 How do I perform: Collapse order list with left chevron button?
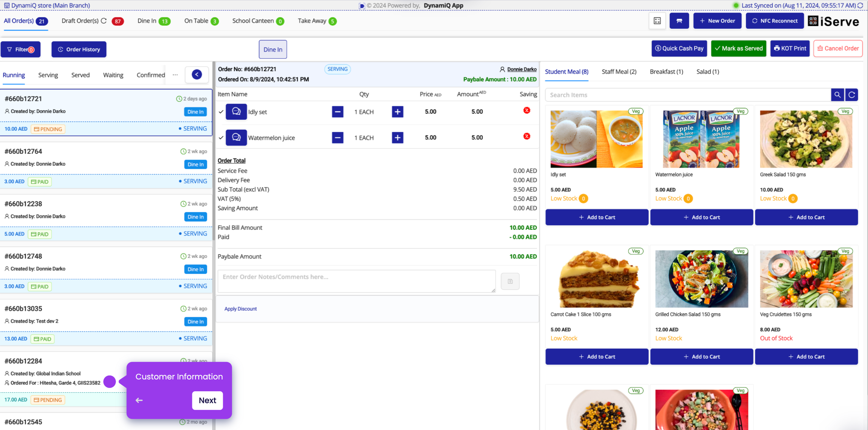tap(197, 75)
